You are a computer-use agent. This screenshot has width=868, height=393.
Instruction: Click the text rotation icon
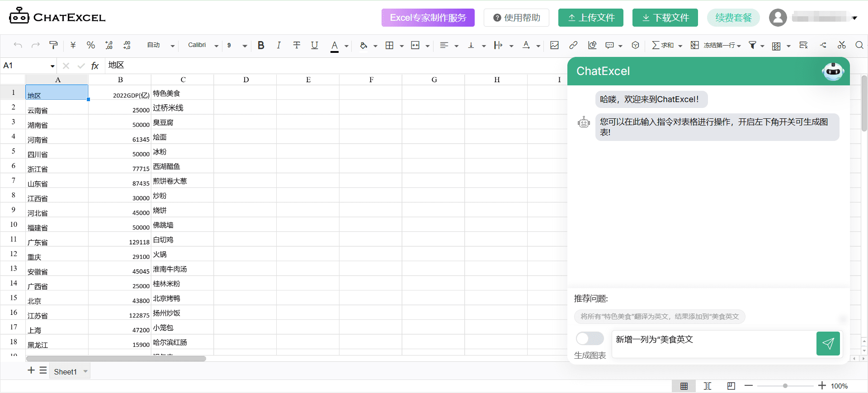click(526, 45)
